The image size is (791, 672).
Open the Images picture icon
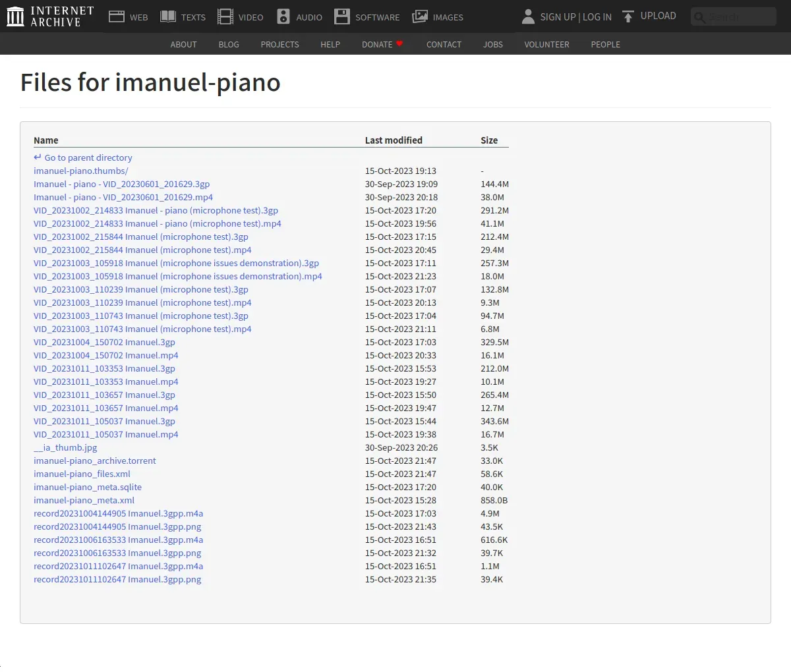[x=420, y=16]
